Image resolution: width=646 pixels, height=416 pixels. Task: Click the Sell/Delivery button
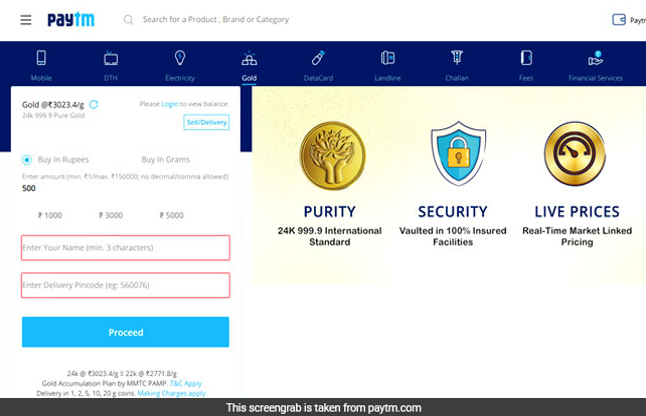point(206,122)
